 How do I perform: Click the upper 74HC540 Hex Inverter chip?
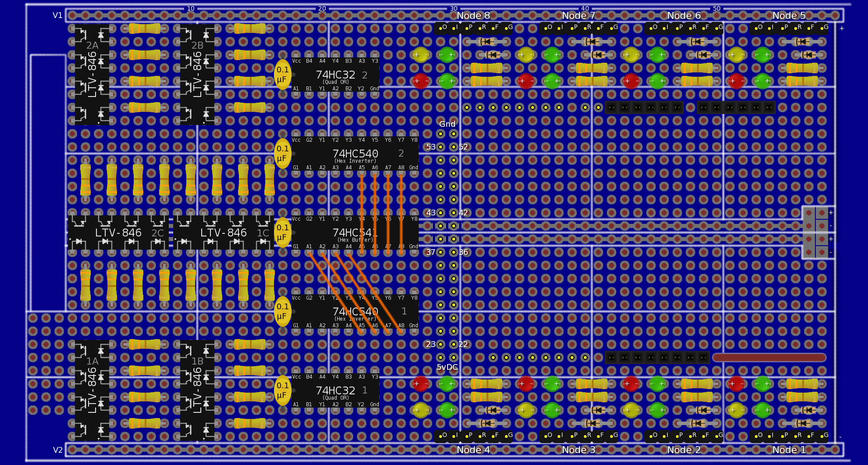click(x=355, y=154)
